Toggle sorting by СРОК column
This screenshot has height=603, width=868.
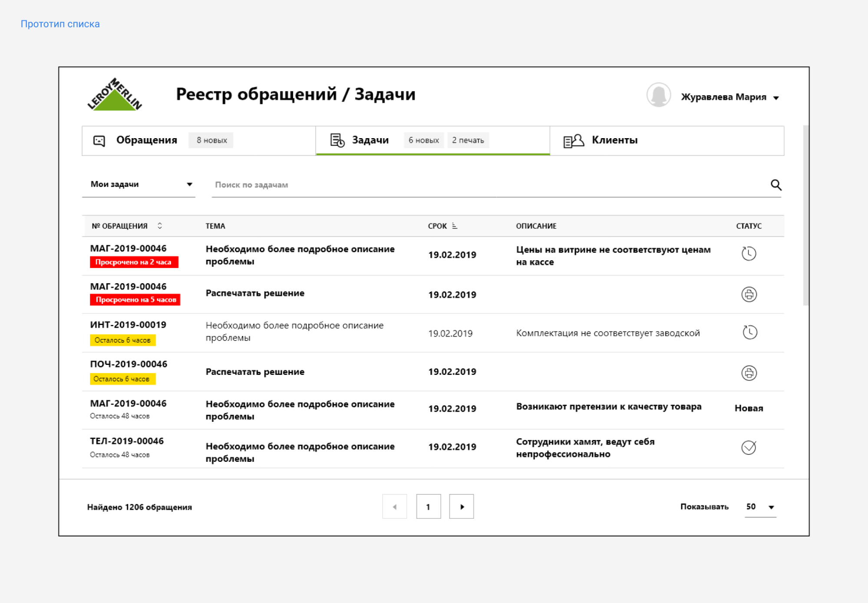[x=454, y=225]
